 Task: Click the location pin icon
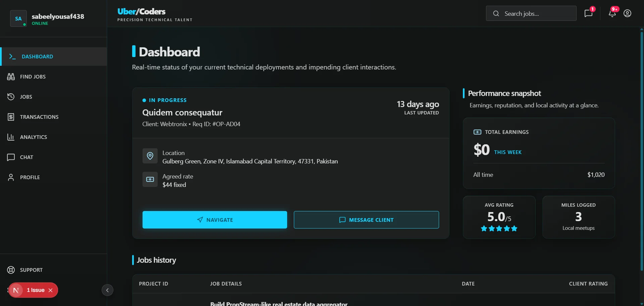coord(150,156)
